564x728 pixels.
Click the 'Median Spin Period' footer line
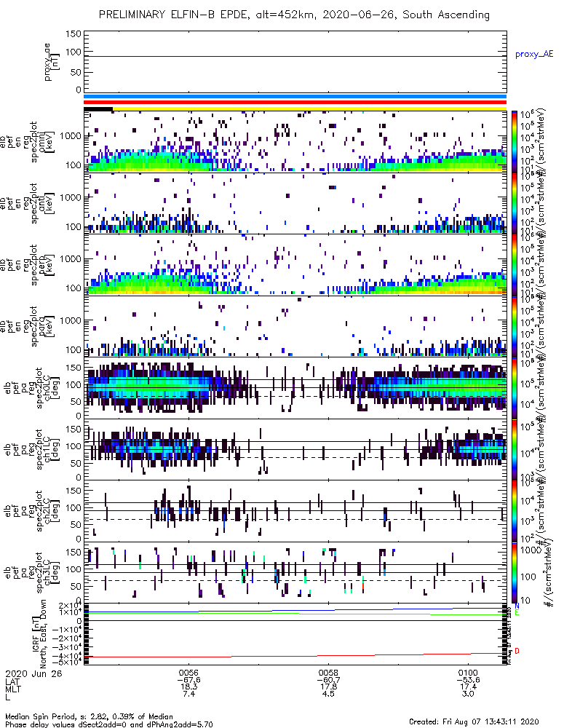tap(89, 716)
